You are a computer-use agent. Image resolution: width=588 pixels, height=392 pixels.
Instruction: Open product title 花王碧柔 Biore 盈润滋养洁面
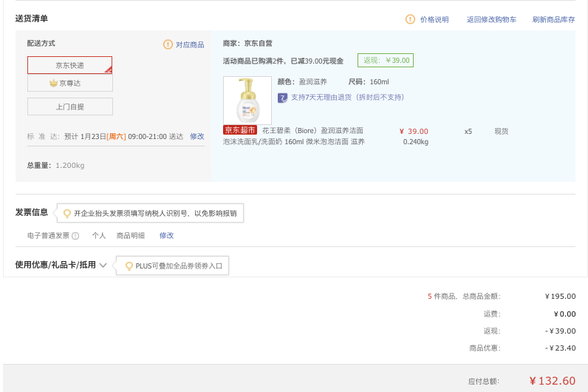tap(293, 136)
